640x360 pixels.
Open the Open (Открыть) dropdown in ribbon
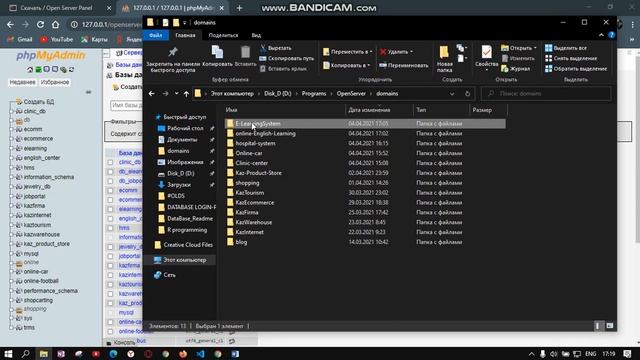point(535,48)
